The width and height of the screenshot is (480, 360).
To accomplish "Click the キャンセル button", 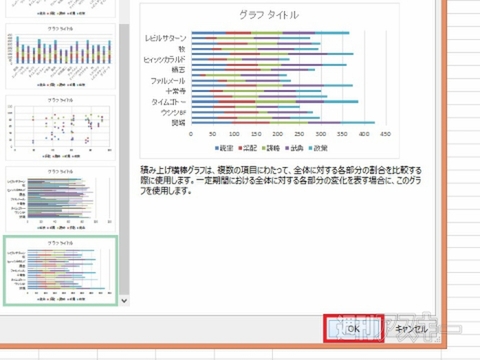I will point(411,329).
